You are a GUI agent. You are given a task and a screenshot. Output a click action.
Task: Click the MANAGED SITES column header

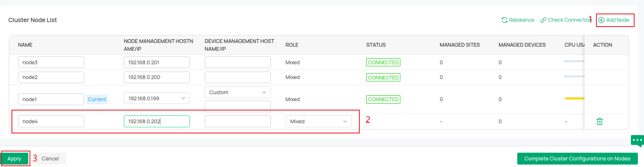pos(459,45)
